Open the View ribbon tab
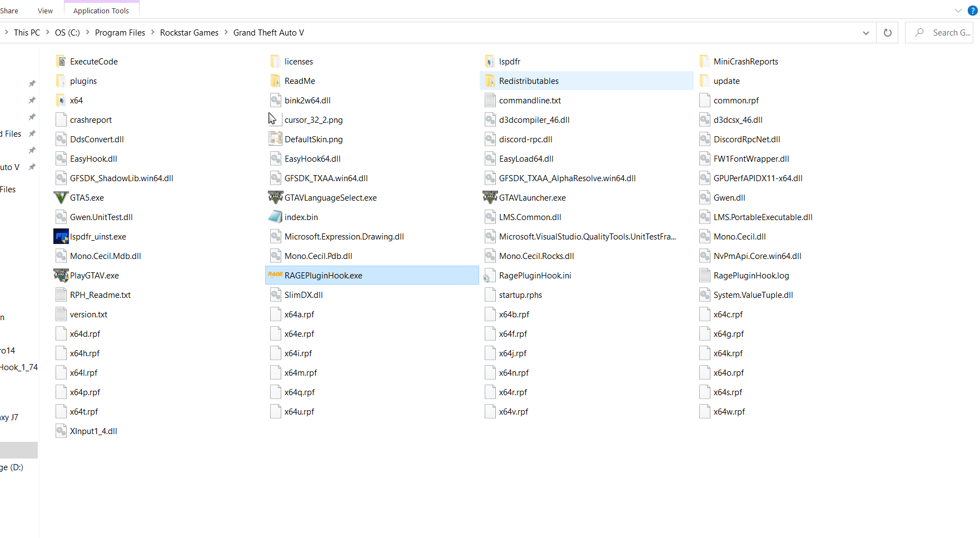 pyautogui.click(x=45, y=11)
